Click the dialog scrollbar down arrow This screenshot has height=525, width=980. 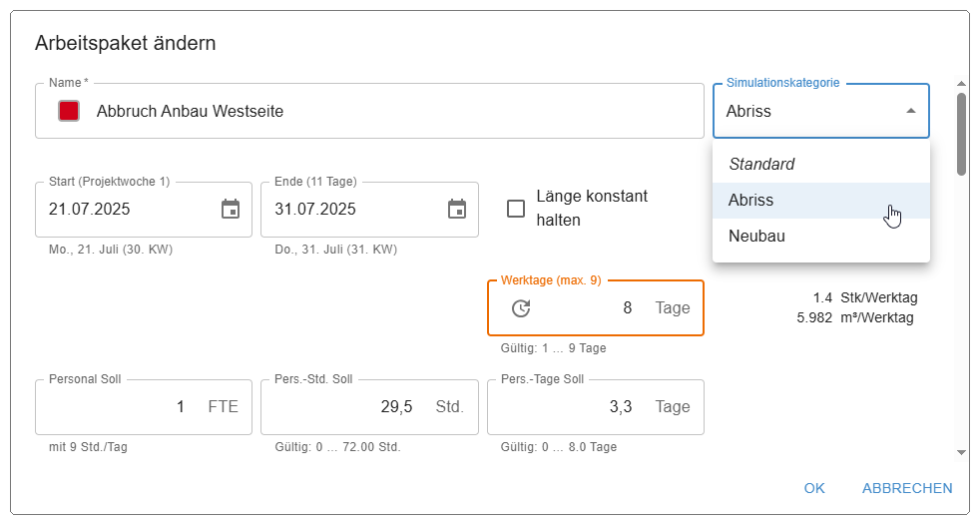click(x=961, y=452)
